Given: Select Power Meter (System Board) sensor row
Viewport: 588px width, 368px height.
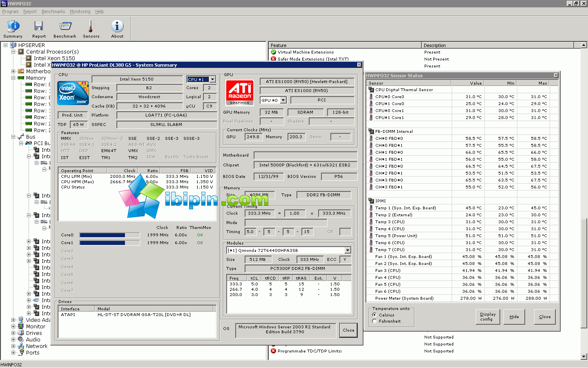Looking at the screenshot, I should pos(462,298).
